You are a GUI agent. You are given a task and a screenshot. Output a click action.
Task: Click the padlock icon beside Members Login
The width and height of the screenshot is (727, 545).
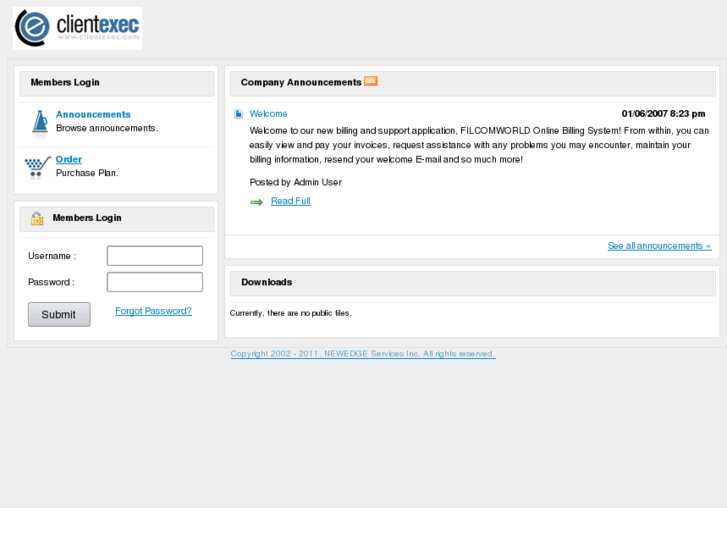pos(37,218)
